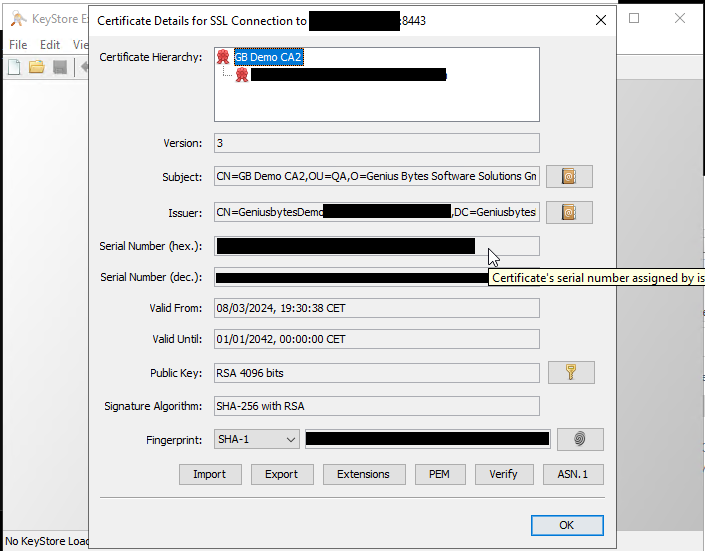Click the New KeyStore toolbar icon
Image resolution: width=705 pixels, height=551 pixels.
click(14, 67)
